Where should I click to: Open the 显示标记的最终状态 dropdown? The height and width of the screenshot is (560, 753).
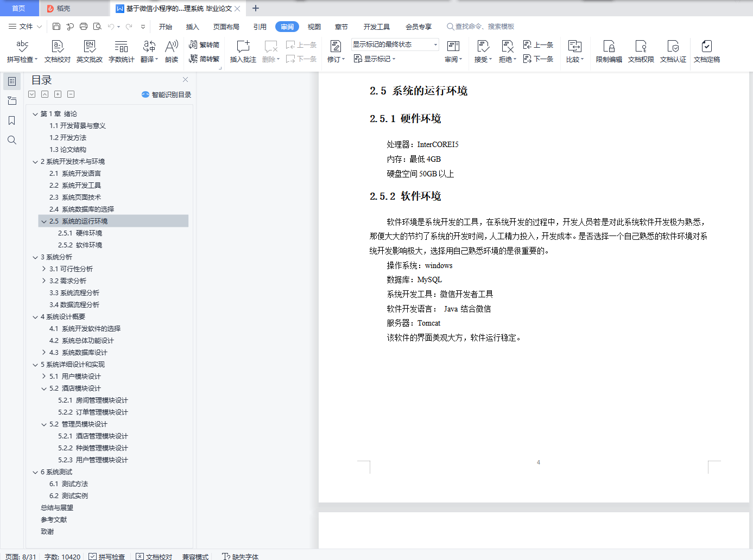click(395, 44)
